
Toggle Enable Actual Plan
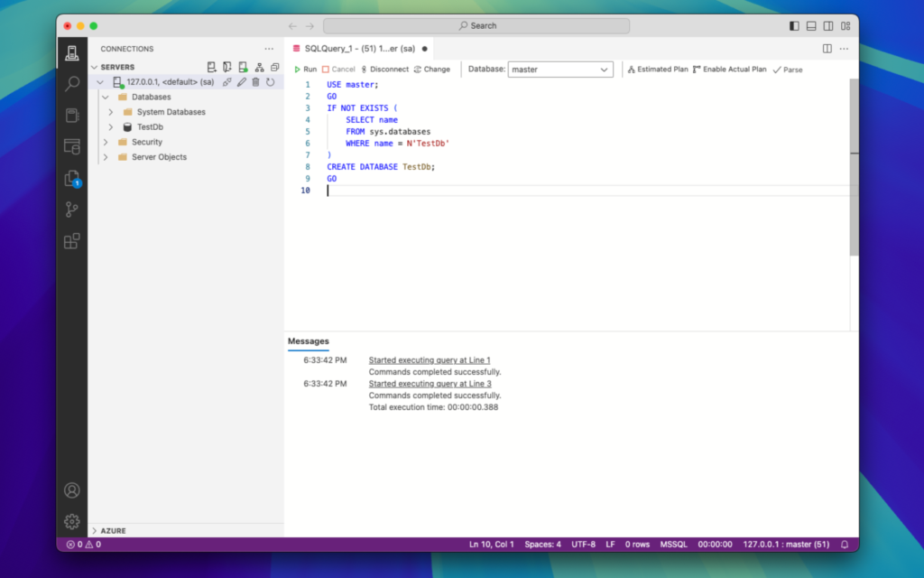729,70
